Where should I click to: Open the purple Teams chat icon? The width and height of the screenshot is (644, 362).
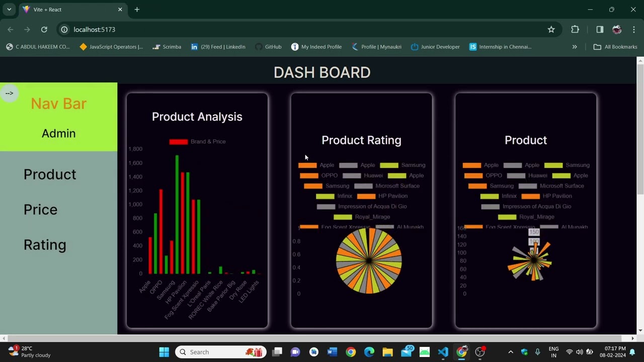point(295,352)
